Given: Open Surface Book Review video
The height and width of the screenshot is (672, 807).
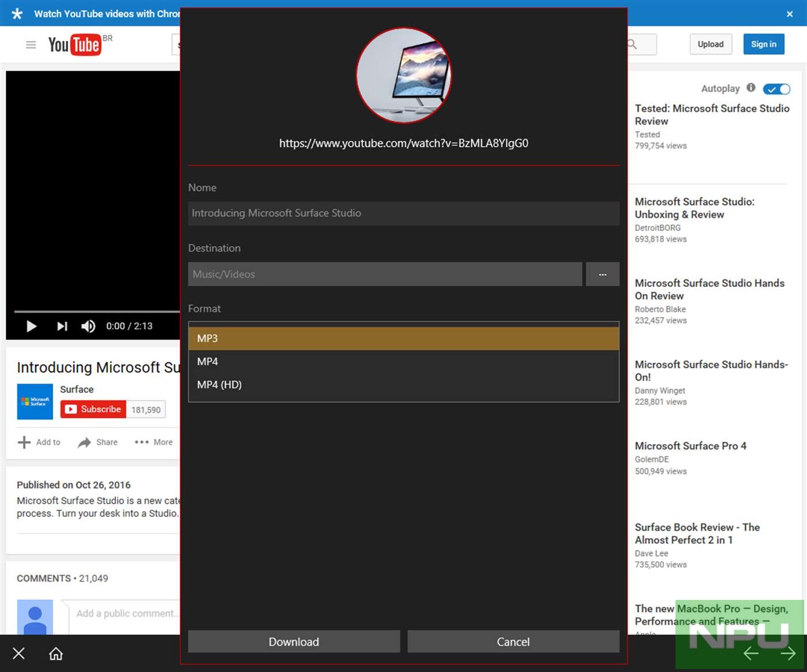Looking at the screenshot, I should (697, 534).
